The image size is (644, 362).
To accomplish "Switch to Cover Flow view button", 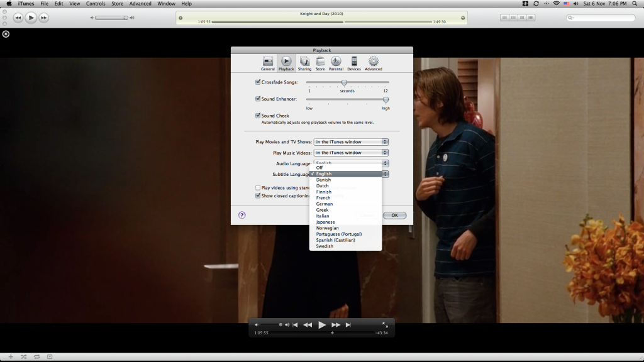I will [x=531, y=18].
